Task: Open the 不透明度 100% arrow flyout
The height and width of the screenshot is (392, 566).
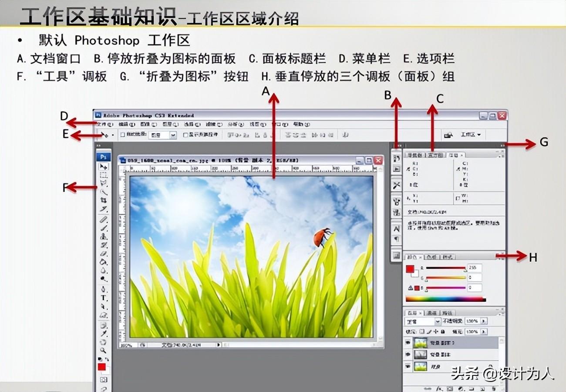Action: pos(484,321)
